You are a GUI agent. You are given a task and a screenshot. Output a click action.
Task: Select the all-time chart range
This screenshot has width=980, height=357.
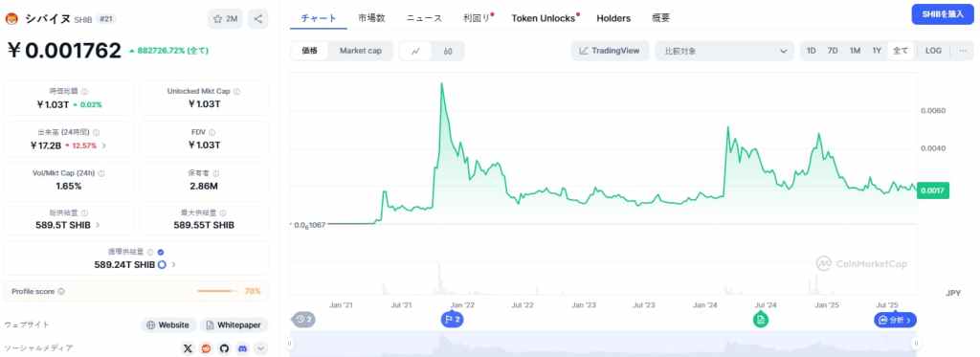901,51
